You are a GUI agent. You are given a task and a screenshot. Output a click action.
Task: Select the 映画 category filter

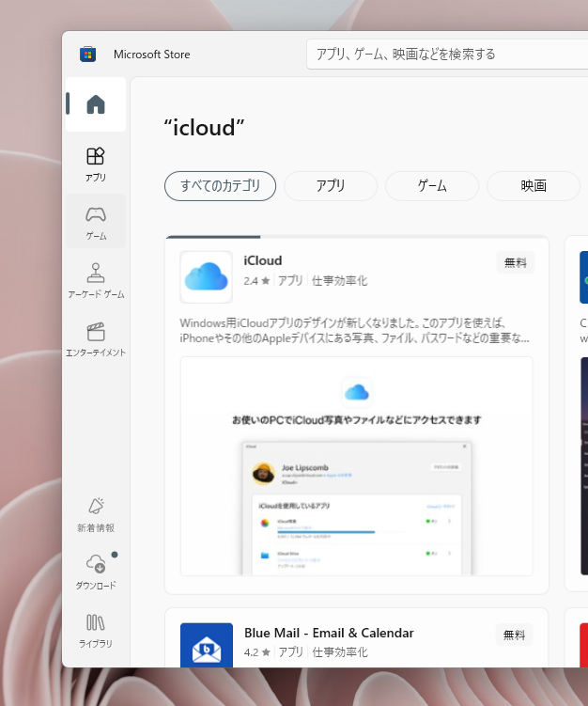pos(534,186)
